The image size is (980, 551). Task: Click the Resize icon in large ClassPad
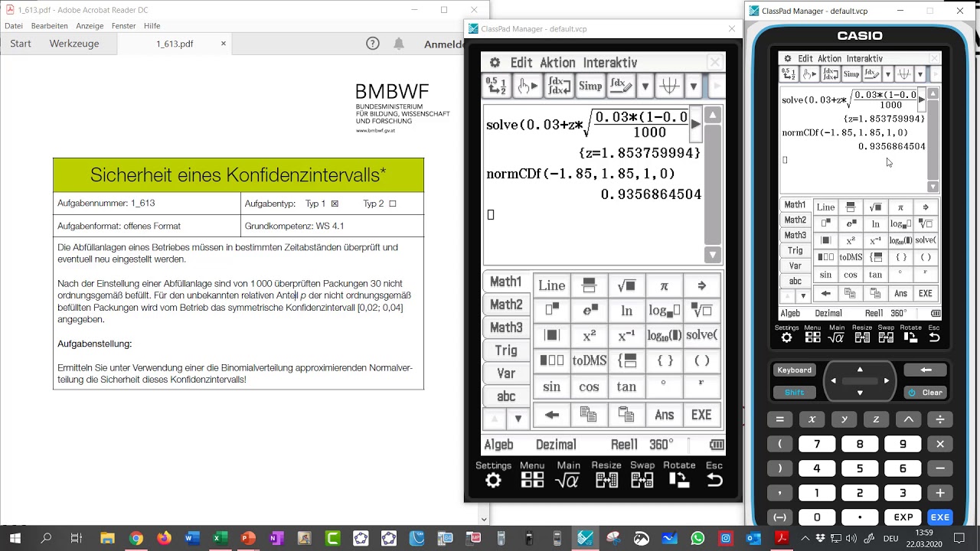[x=606, y=480]
